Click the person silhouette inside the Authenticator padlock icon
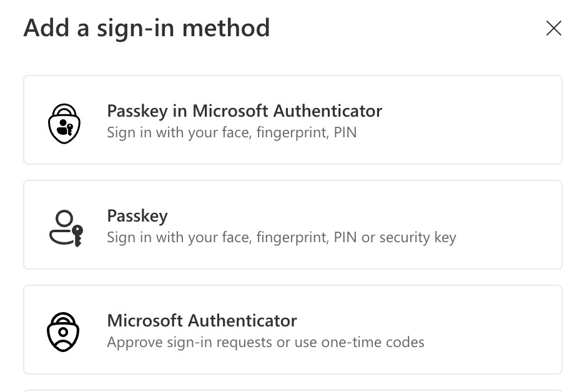 point(63,336)
